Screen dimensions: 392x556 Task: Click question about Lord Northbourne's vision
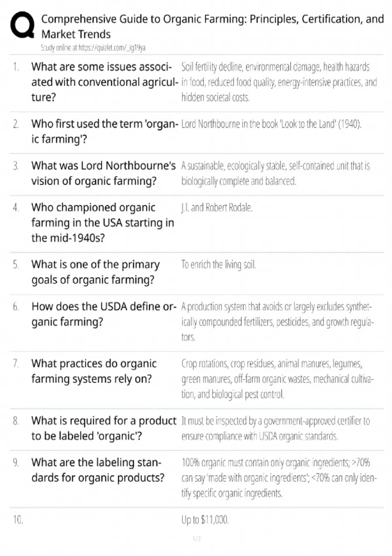pyautogui.click(x=103, y=173)
